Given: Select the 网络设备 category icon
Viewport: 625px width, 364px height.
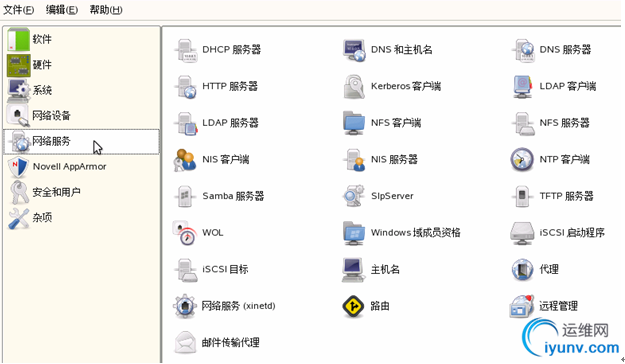Looking at the screenshot, I should click(x=18, y=116).
